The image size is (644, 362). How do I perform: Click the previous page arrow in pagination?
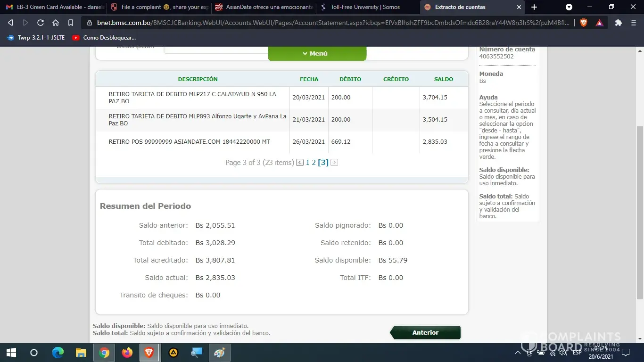tap(300, 163)
